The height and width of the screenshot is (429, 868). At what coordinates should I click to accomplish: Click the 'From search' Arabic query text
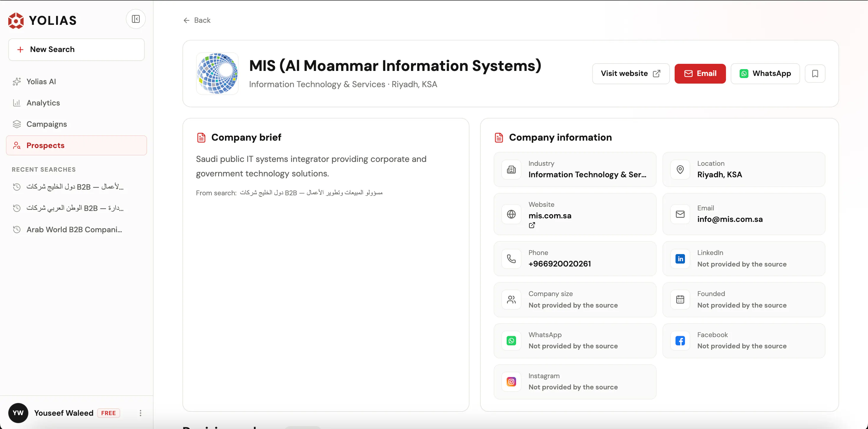click(x=311, y=193)
